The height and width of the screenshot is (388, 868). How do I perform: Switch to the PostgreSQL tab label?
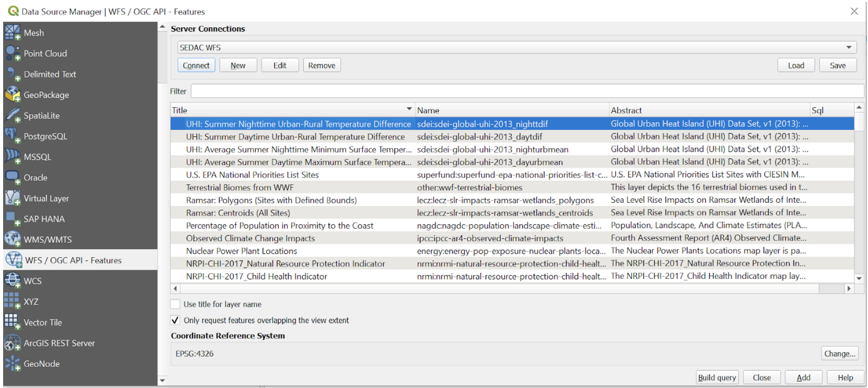tap(45, 136)
